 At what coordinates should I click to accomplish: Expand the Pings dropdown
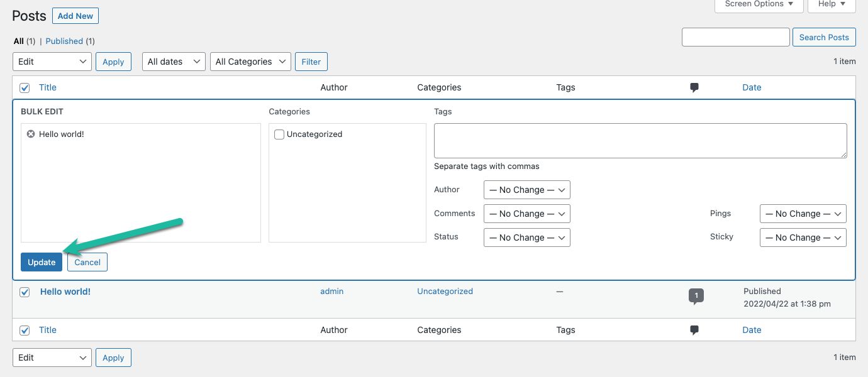tap(803, 214)
